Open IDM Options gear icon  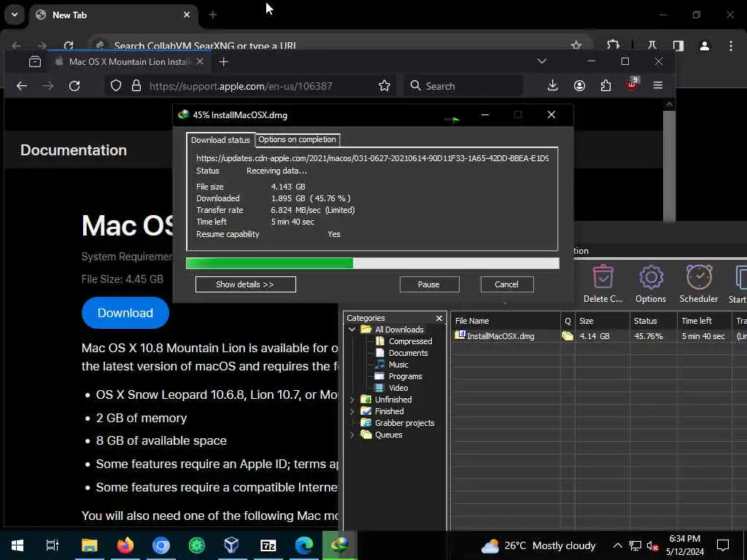coord(651,284)
